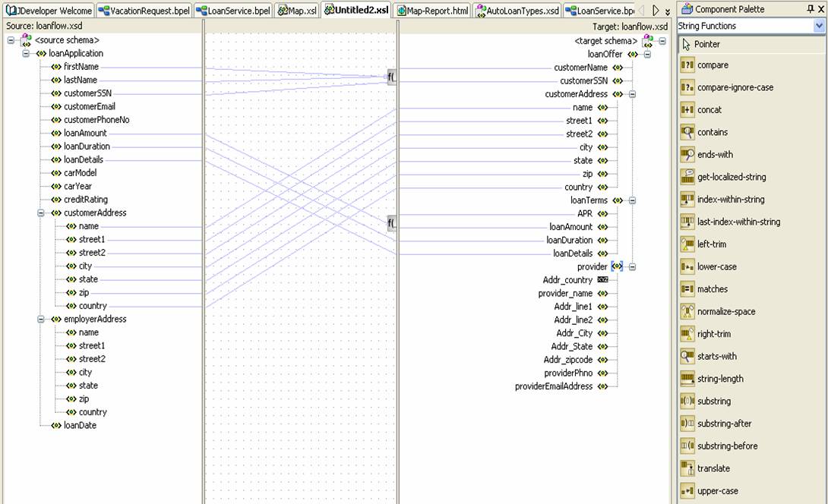Select the compare function icon
The height and width of the screenshot is (504, 828).
coord(687,65)
